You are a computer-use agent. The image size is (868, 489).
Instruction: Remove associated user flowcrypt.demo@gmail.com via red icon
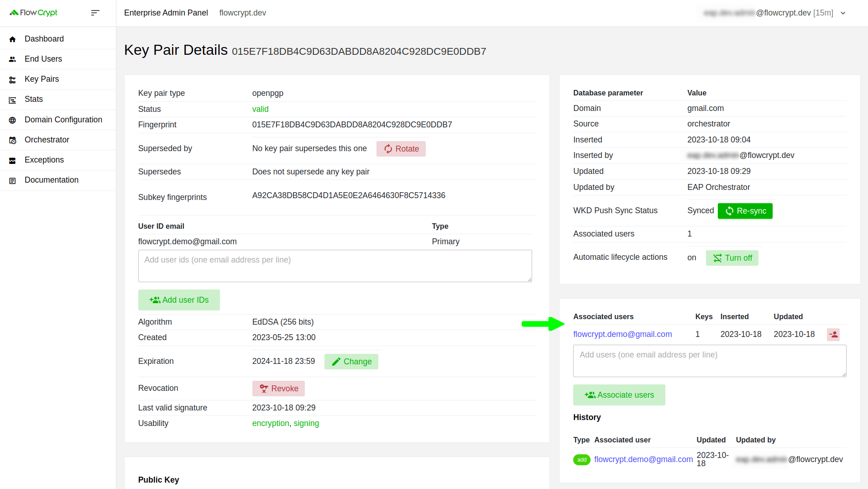tap(833, 335)
